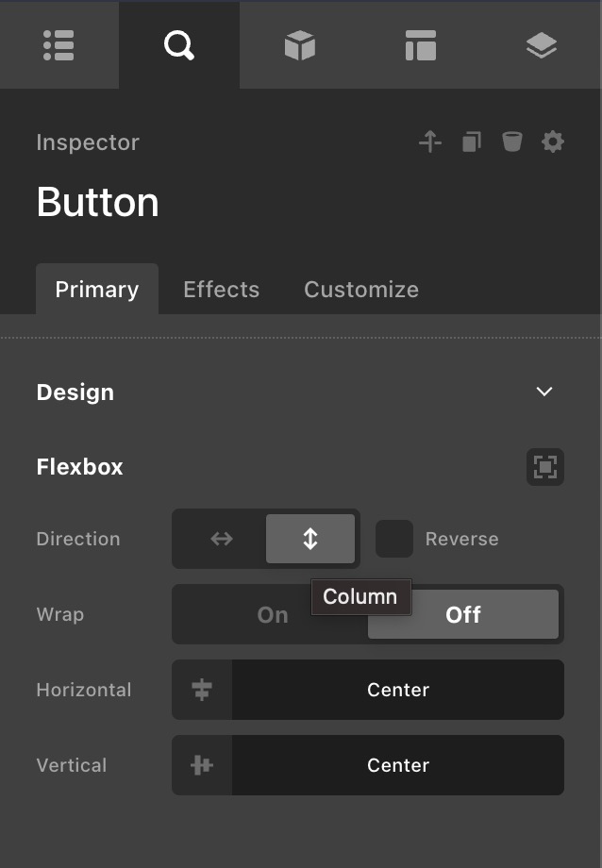Set Direction to row (horizontal arrows)
602x868 pixels.
pos(222,539)
